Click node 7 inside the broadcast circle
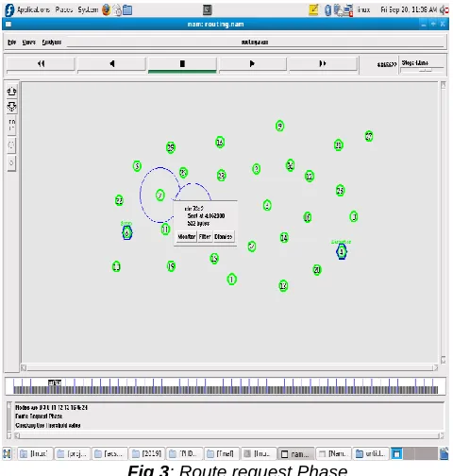 (x=160, y=195)
